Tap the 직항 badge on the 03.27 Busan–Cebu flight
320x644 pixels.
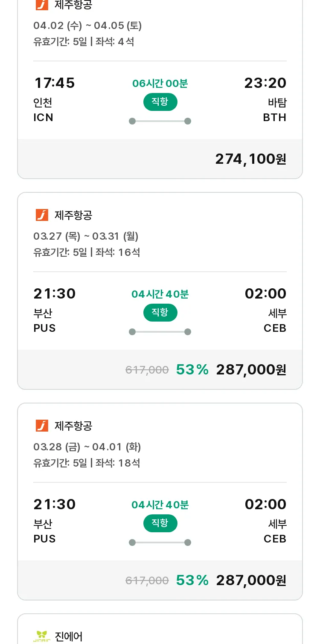pos(160,313)
